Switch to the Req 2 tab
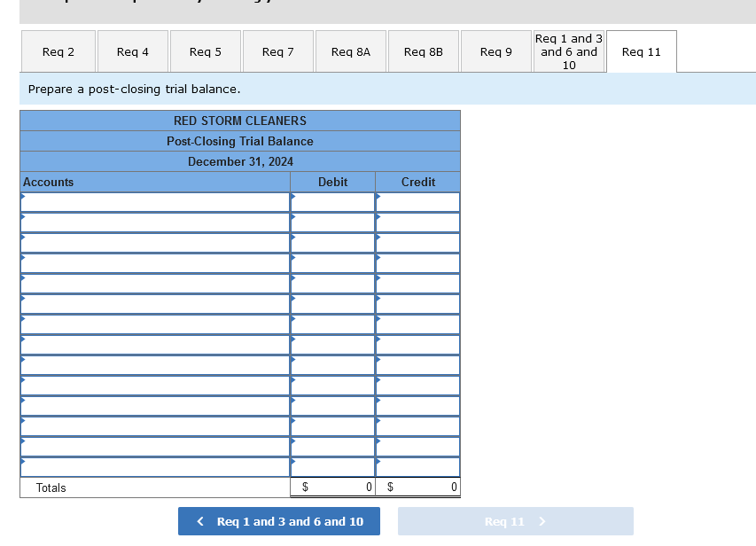Viewport: 756px width, 546px height. 58,51
